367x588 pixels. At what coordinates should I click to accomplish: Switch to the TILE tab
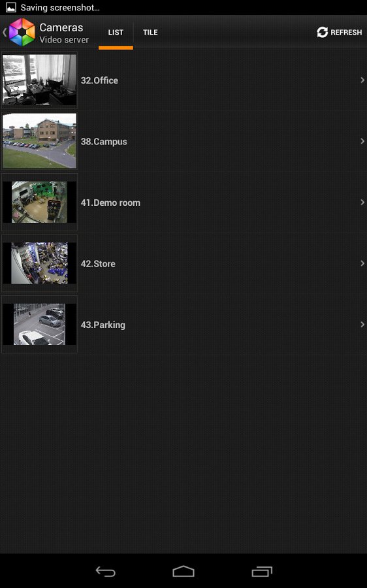pyautogui.click(x=150, y=32)
